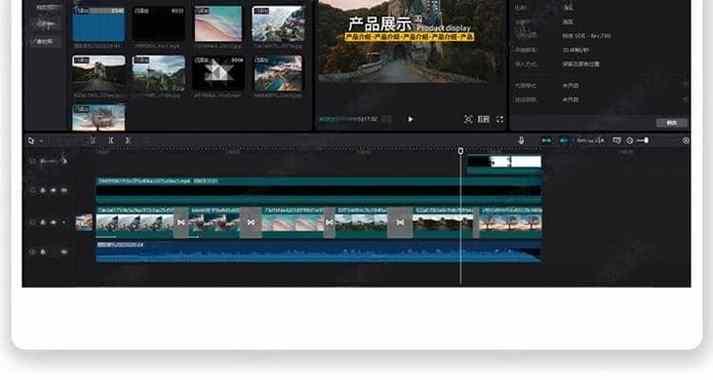Click the timeline playhead marker

[x=461, y=150]
